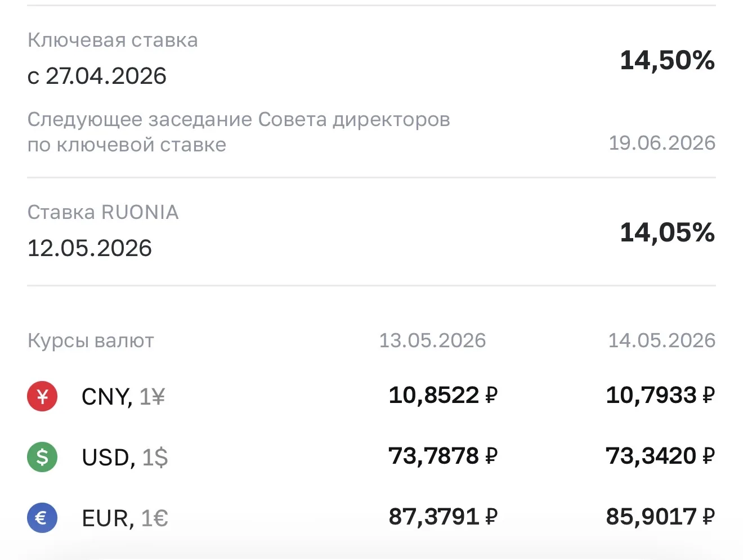Click the EUR, 1€ currency label
The image size is (743, 560).
coord(125,518)
